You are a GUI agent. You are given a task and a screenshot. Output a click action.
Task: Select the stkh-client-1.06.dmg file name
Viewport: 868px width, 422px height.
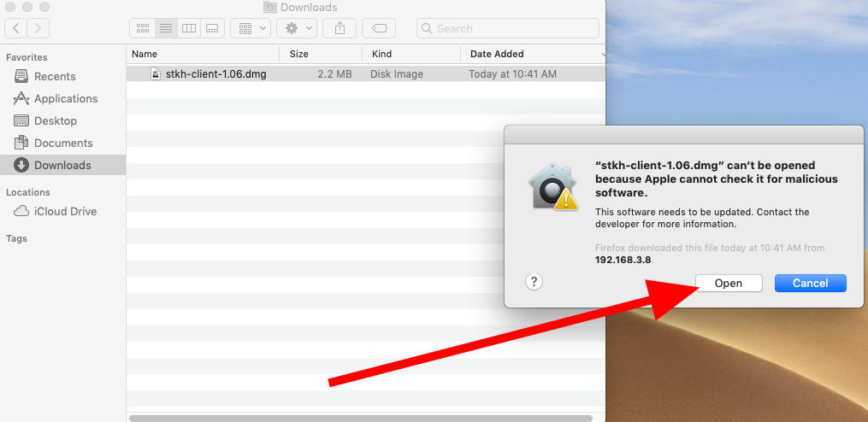pos(216,74)
